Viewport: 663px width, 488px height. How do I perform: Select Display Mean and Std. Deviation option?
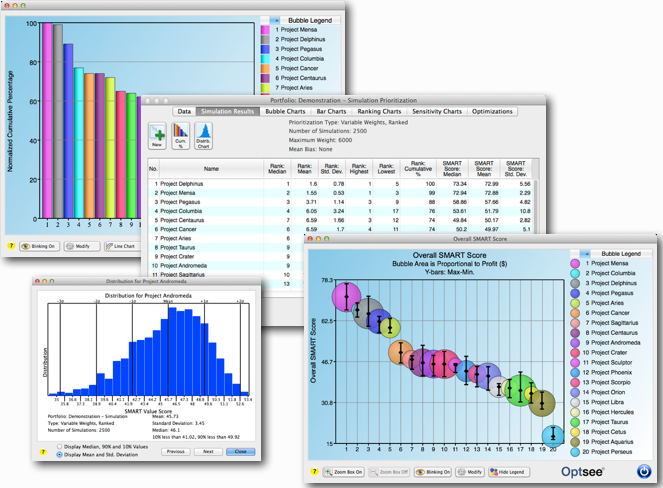tap(60, 455)
